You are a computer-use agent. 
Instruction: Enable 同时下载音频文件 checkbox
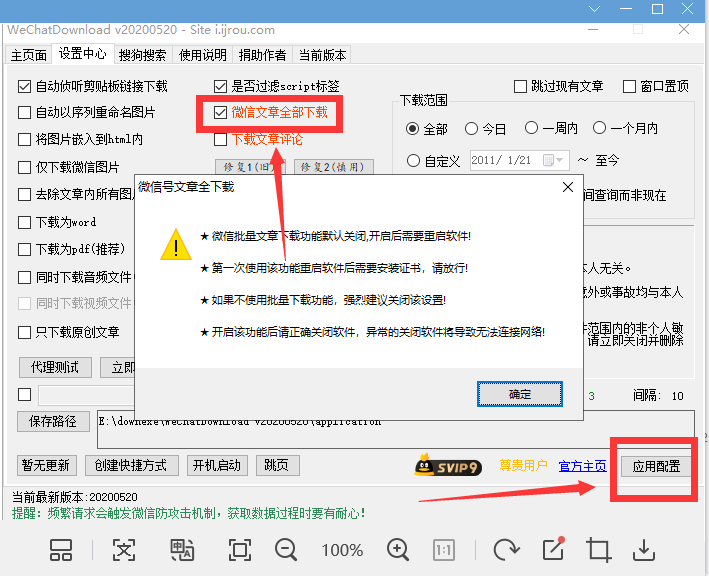click(x=24, y=277)
